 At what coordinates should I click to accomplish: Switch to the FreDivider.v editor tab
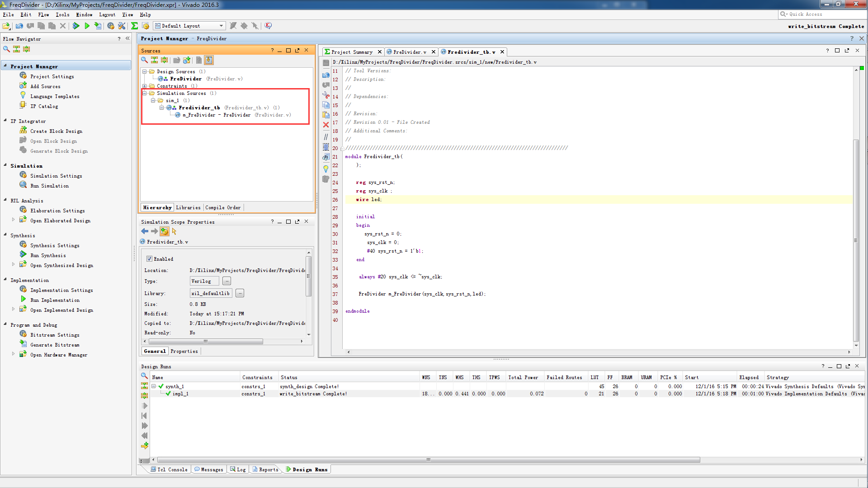(409, 52)
